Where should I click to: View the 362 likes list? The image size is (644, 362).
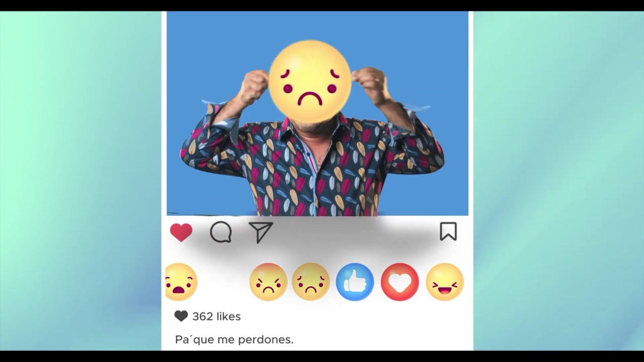[x=216, y=316]
